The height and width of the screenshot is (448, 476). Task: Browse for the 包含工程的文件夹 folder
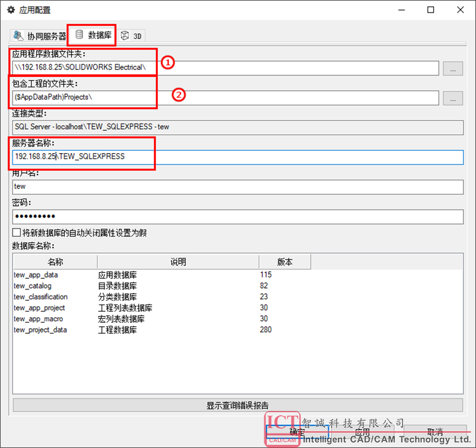452,98
